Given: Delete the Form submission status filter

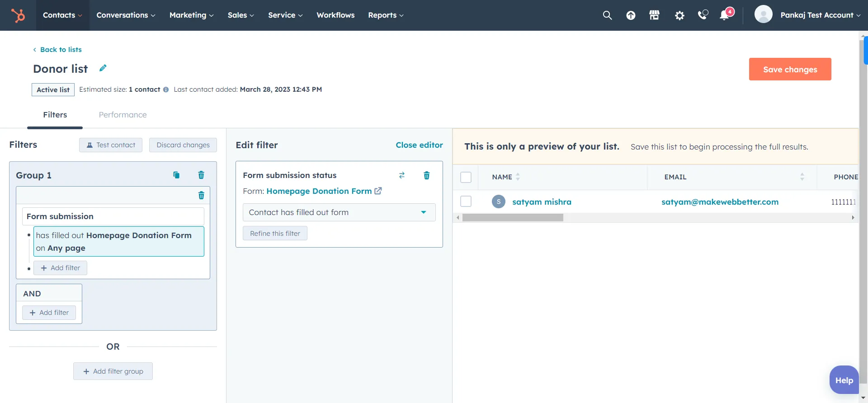Looking at the screenshot, I should (426, 175).
